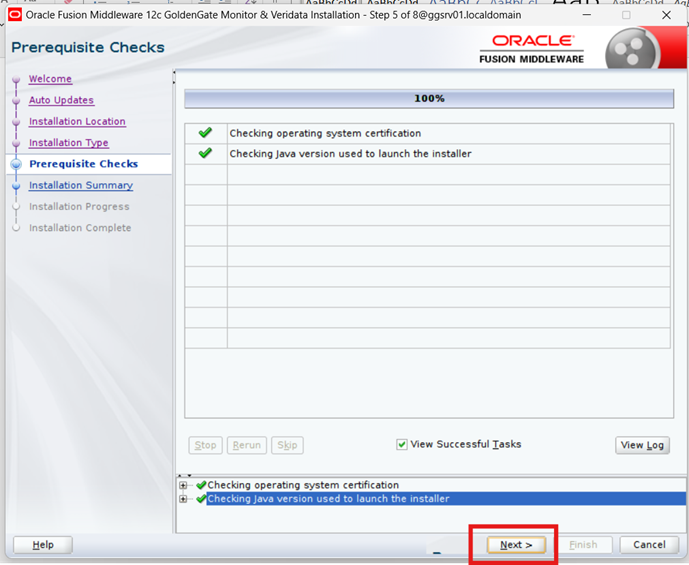Click the Oracle Fusion Middleware sphere logo
This screenshot has width=689, height=565.
pyautogui.click(x=632, y=50)
